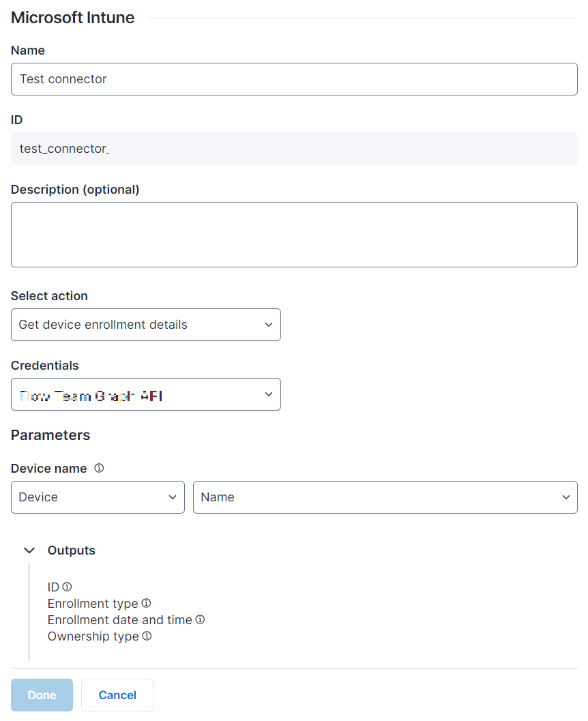Click inside the Description text area
The image size is (588, 721).
coord(294,234)
